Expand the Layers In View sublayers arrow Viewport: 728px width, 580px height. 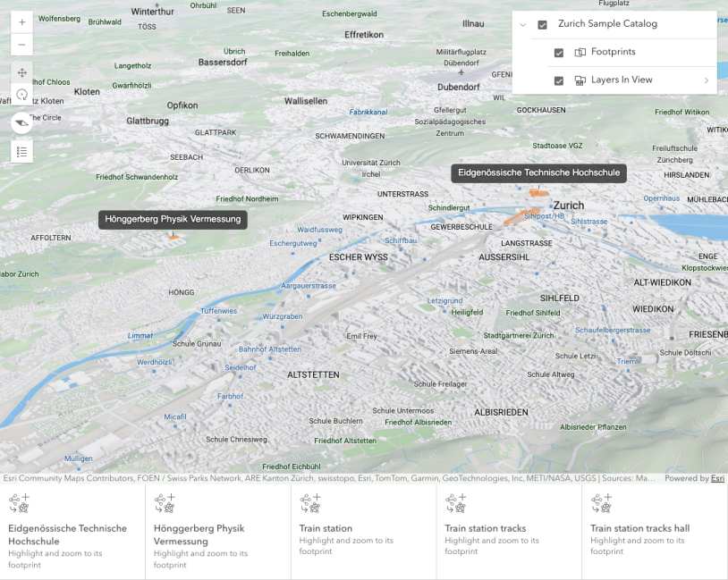[x=706, y=81]
